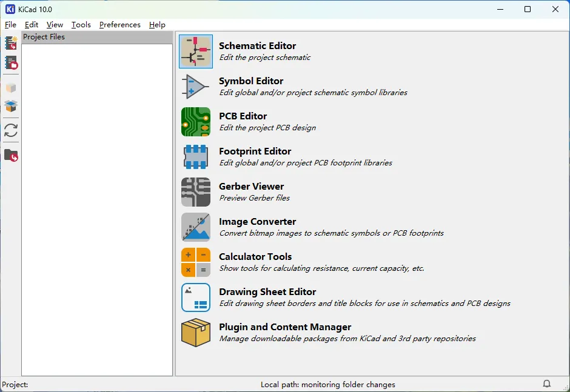Open the Plugin and Content Manager box icon
This screenshot has width=570, height=392.
coord(196,333)
